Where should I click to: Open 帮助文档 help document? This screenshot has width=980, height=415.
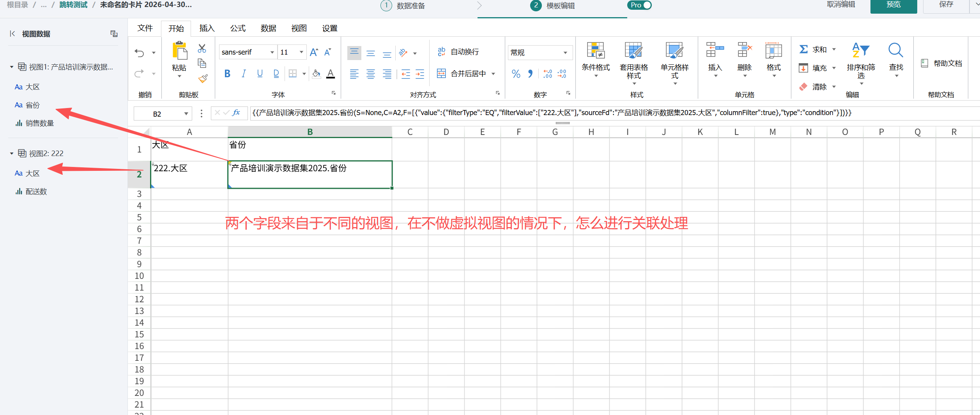[941, 63]
